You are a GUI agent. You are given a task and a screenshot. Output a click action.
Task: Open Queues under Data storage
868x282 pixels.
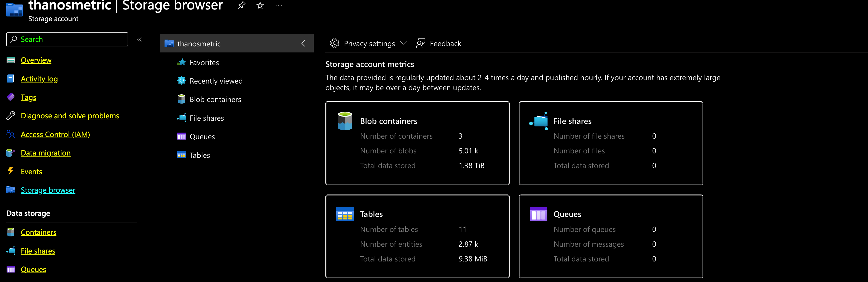[x=33, y=269]
